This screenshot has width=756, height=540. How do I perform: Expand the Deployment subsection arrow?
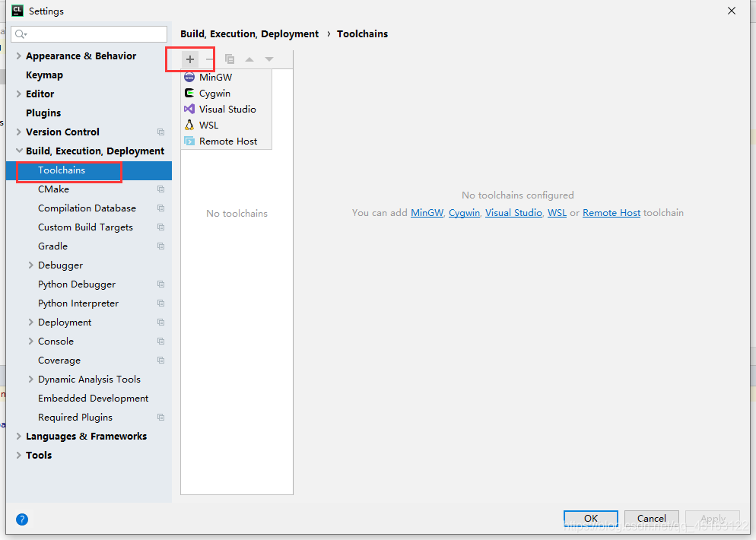click(30, 322)
